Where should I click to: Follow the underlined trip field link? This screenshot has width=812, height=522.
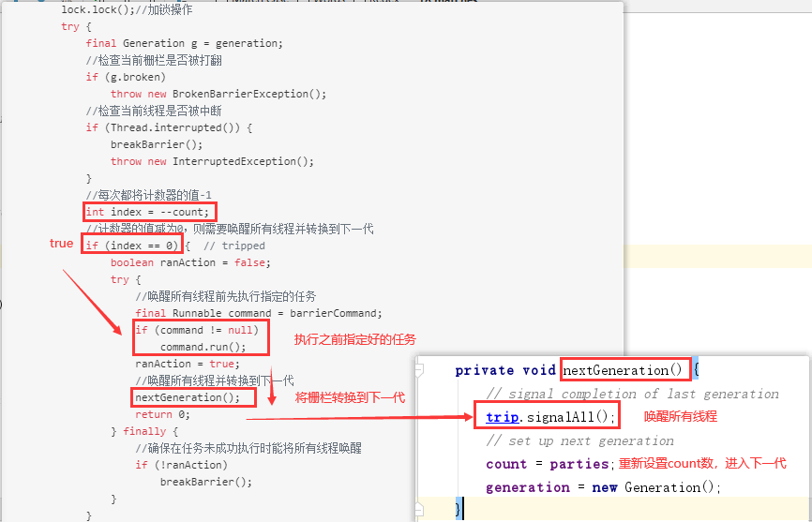(503, 417)
